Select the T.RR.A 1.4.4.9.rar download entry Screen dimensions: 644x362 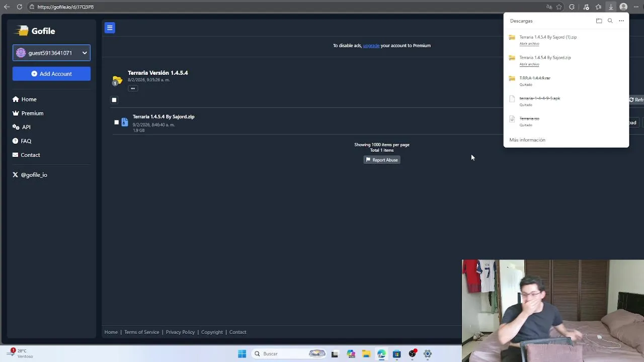[x=566, y=81]
